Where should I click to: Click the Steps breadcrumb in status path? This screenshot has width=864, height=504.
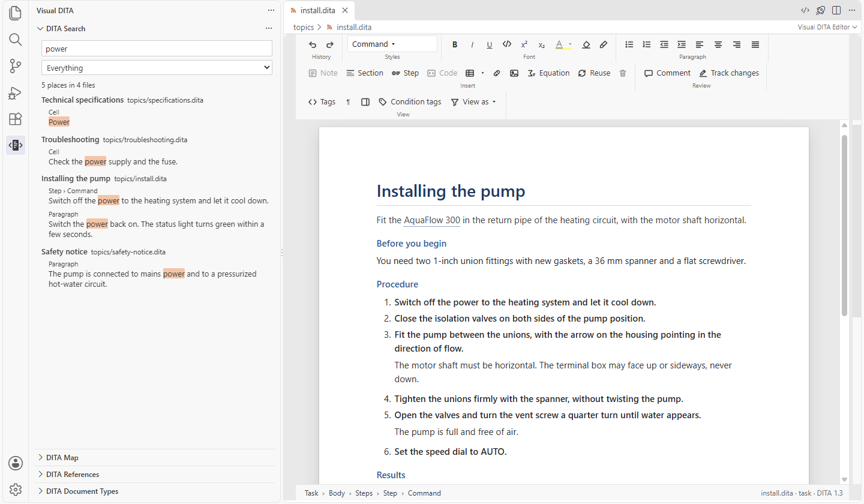(x=364, y=493)
